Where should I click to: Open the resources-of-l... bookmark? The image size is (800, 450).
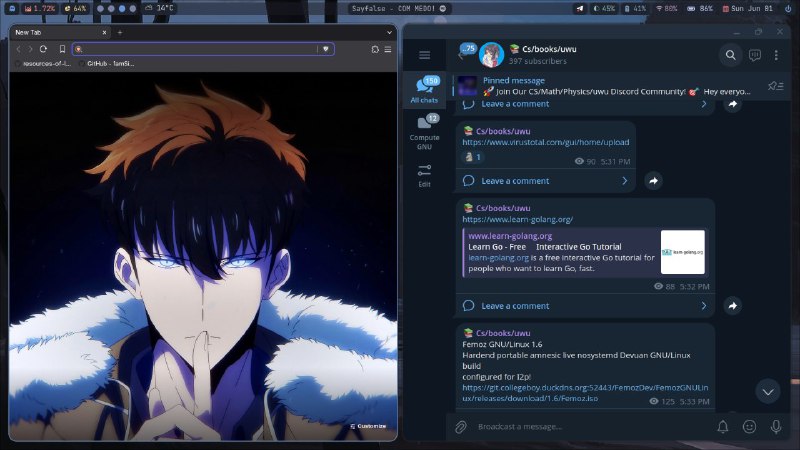click(x=43, y=64)
